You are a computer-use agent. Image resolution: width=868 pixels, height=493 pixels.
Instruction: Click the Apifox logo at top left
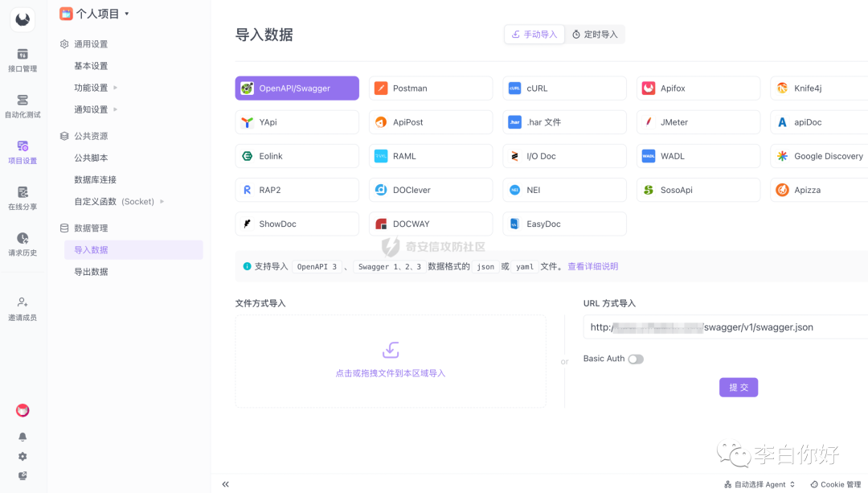[x=23, y=19]
